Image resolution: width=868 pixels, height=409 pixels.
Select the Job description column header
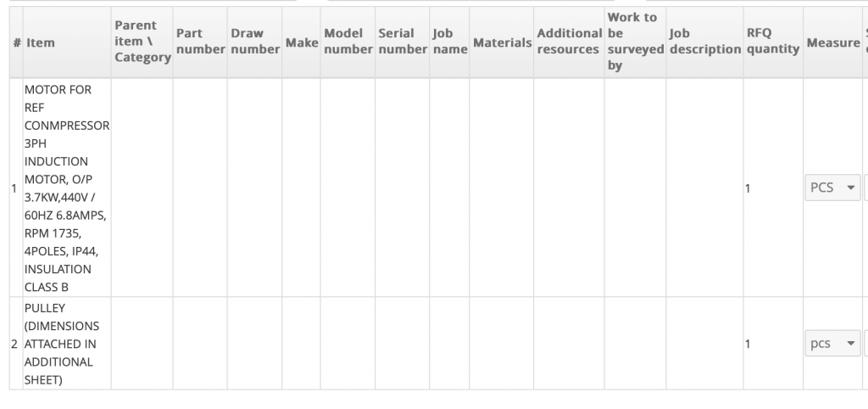[x=704, y=42]
